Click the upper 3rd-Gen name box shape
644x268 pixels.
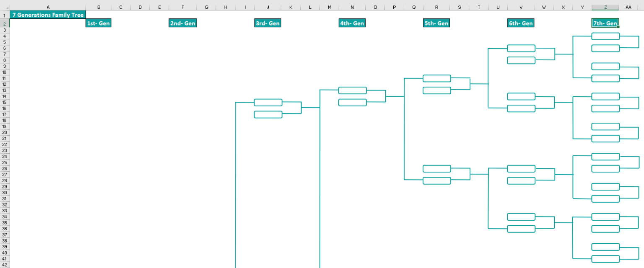click(x=268, y=102)
